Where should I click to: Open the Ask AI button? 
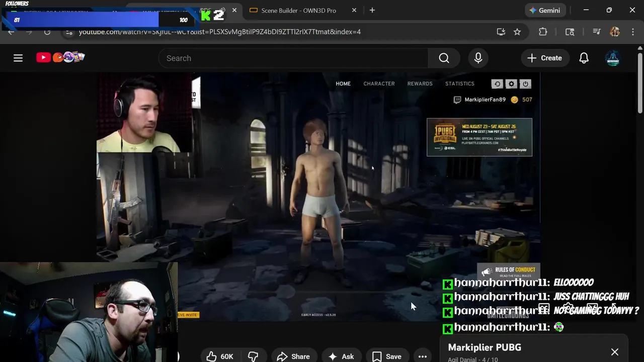(x=341, y=356)
